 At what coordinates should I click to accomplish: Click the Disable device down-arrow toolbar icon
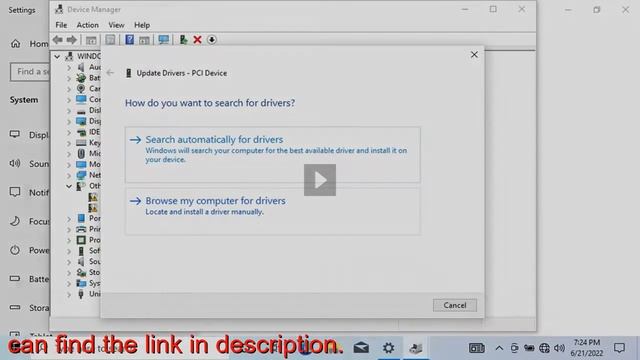click(x=211, y=40)
